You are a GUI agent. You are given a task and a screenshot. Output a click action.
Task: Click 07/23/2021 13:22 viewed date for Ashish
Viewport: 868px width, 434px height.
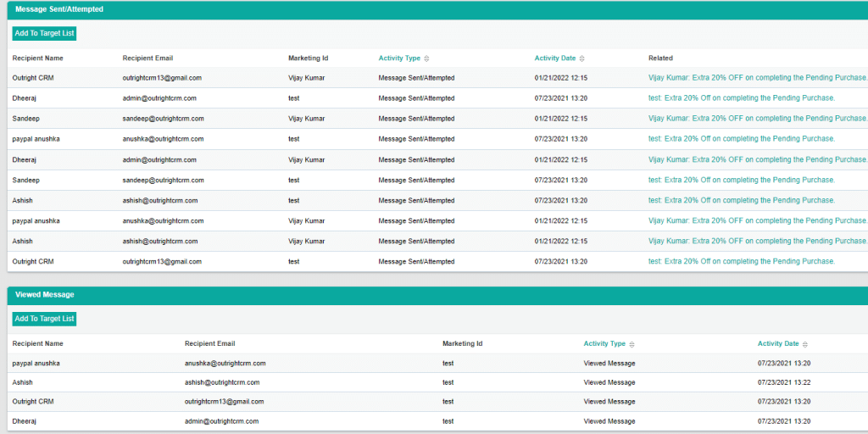tap(784, 382)
